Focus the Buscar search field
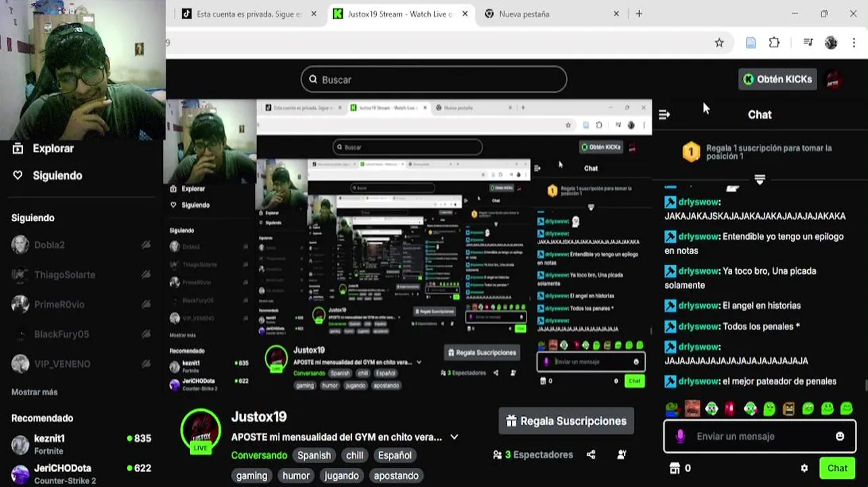This screenshot has width=868, height=487. (x=433, y=79)
